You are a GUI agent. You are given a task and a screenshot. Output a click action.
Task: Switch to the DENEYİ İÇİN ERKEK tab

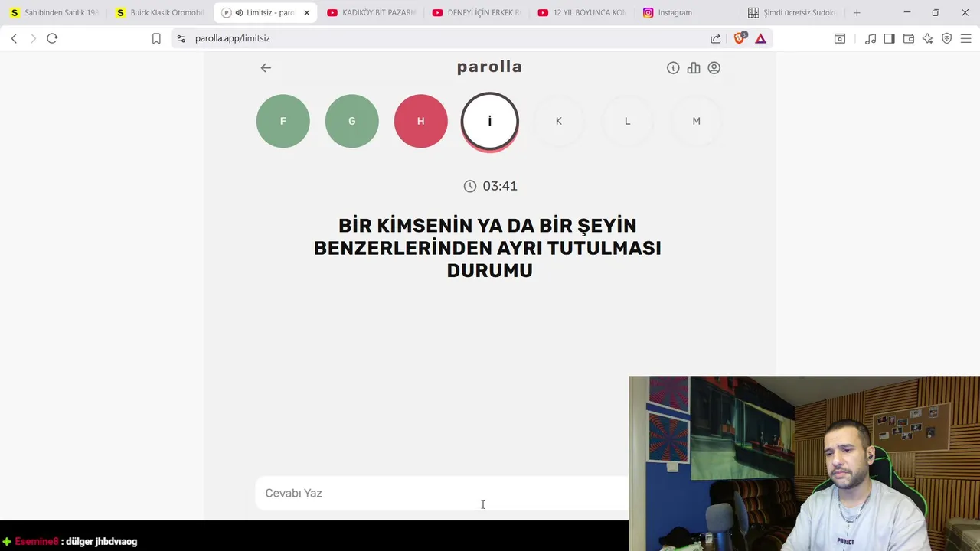pos(477,12)
